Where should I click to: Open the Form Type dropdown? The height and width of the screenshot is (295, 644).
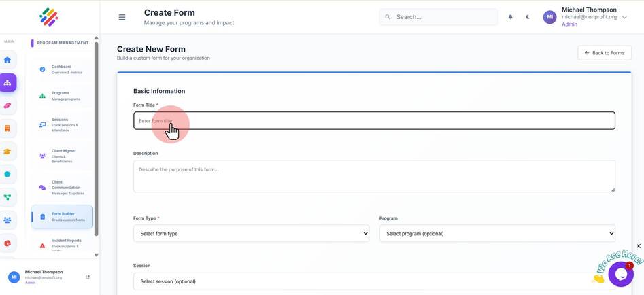point(252,233)
